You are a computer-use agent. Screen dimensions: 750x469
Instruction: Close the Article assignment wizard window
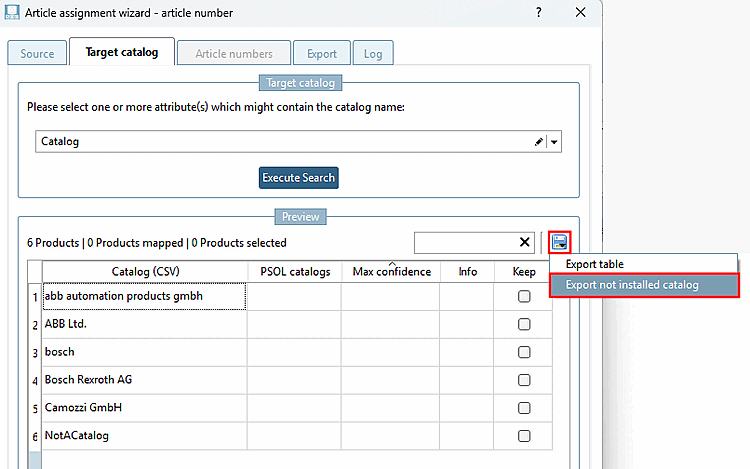[x=580, y=12]
